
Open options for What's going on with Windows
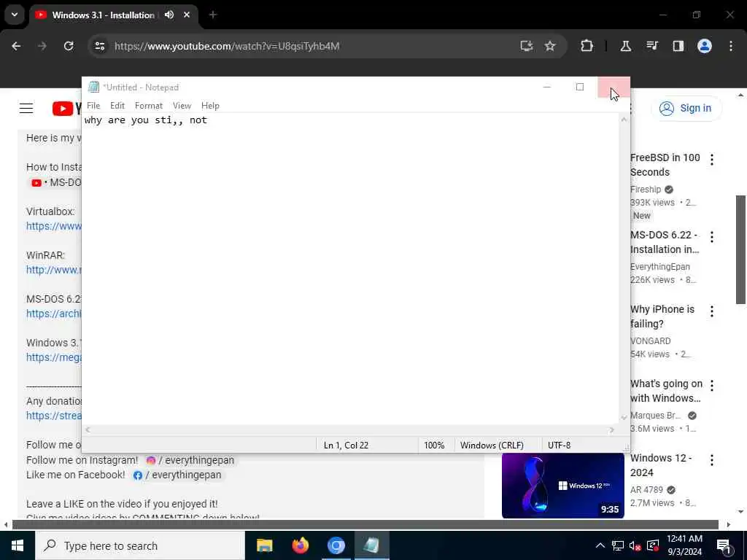(x=712, y=385)
